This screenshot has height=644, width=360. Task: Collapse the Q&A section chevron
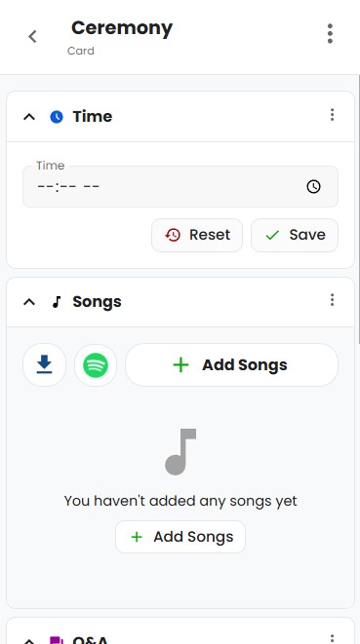point(29,641)
